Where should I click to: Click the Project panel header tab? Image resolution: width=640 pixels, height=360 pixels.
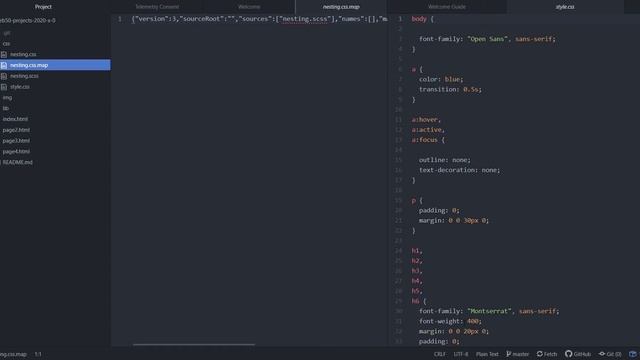click(x=43, y=7)
